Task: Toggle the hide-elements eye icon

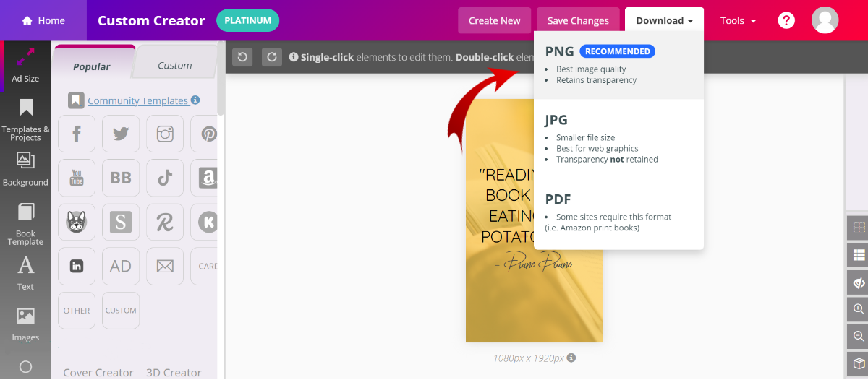Action: (859, 282)
